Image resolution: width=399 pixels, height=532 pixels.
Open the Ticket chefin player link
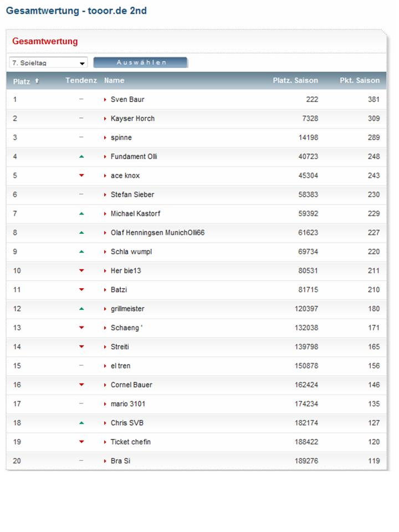(x=130, y=442)
